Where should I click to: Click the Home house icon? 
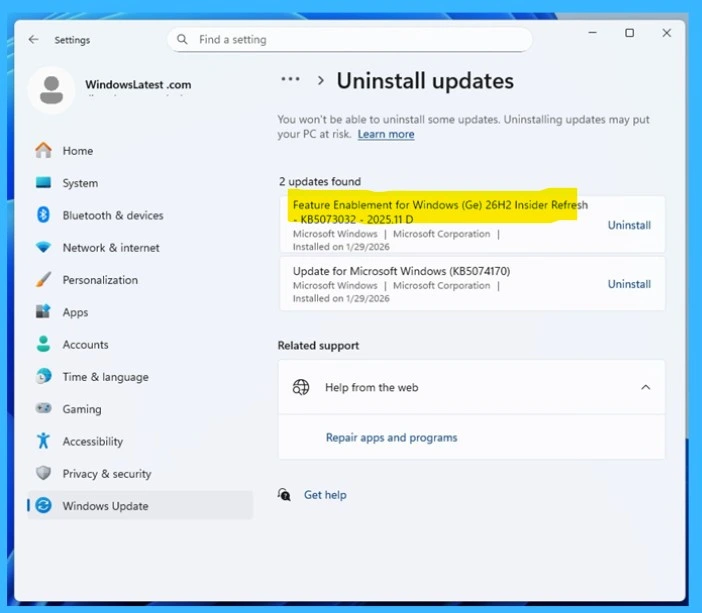point(43,150)
